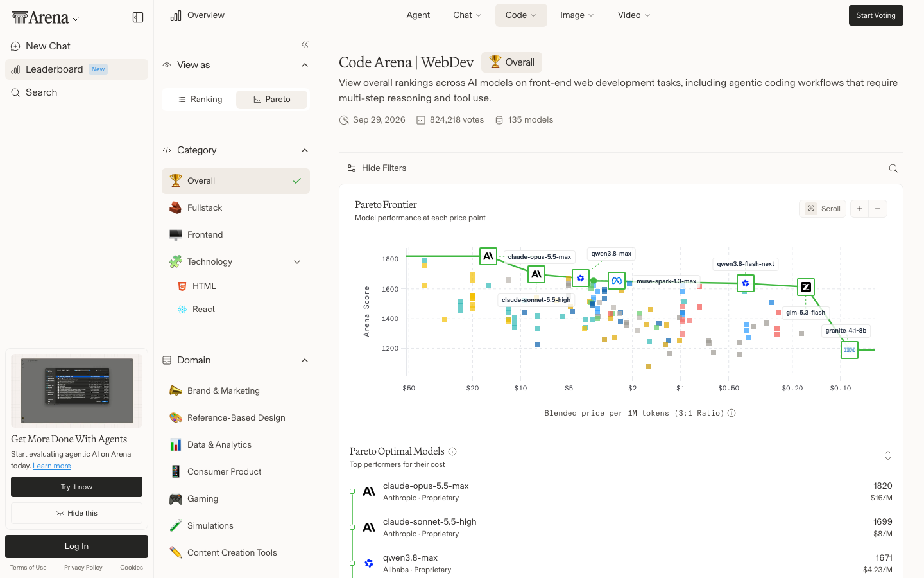
Task: Toggle Hide Filters control
Action: click(377, 168)
